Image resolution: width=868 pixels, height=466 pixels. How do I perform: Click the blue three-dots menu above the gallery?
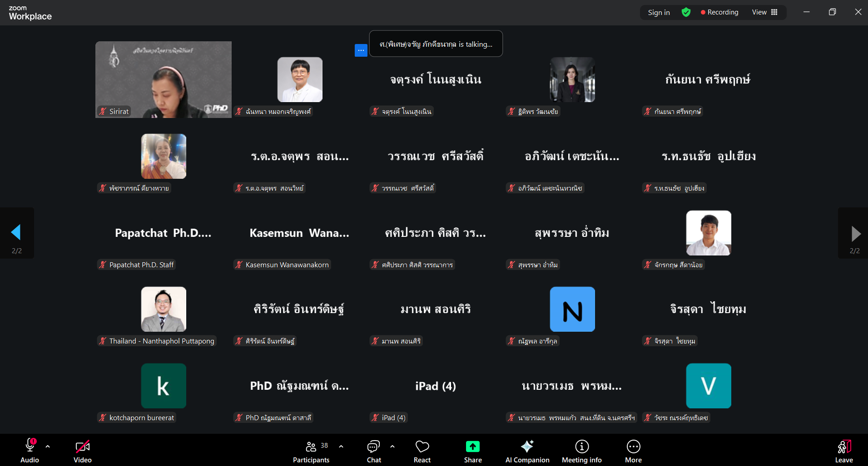tap(361, 50)
